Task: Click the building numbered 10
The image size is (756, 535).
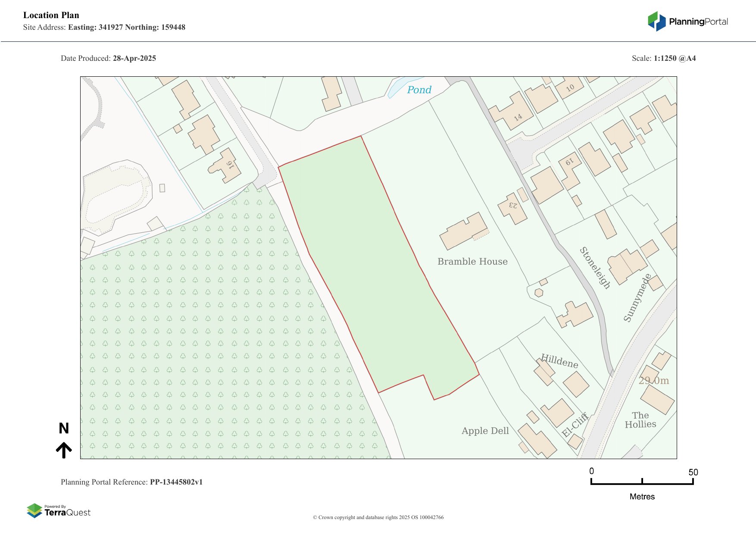Action: 569,88
